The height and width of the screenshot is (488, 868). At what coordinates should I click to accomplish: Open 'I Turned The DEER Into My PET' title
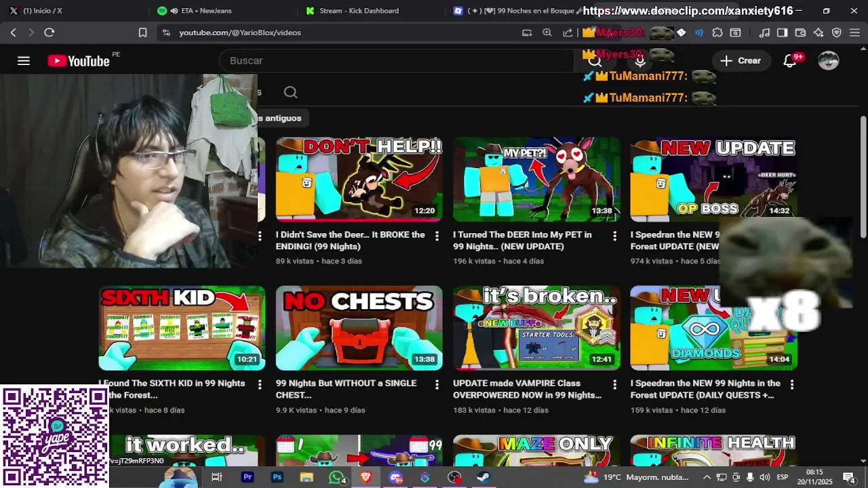coord(522,241)
